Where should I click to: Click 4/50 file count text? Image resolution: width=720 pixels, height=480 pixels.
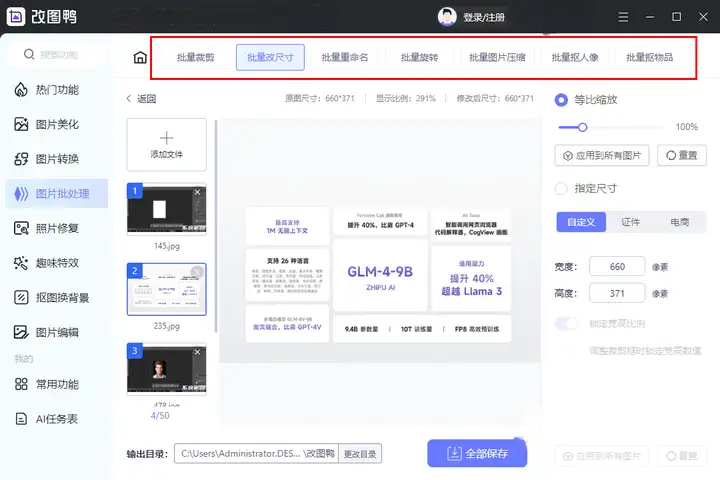click(x=160, y=415)
